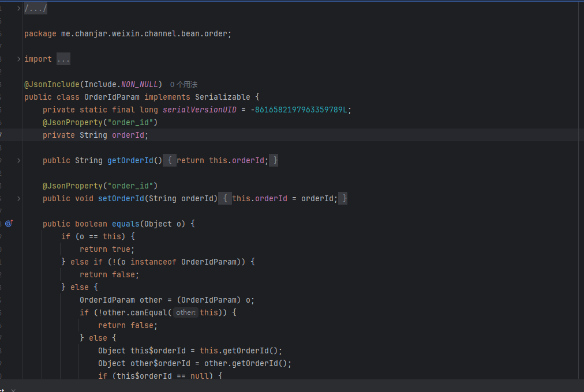Click the class name OrderIdParam in declaration
The height and width of the screenshot is (392, 584).
pyautogui.click(x=112, y=97)
